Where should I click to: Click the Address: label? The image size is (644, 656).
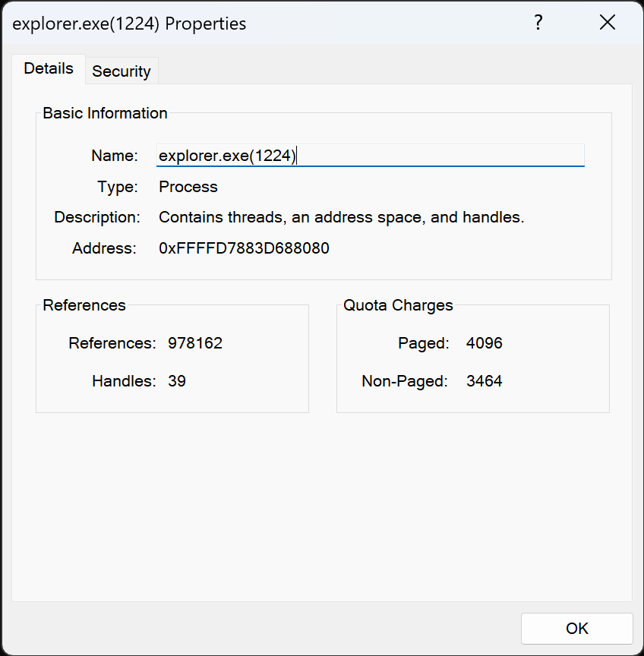[x=104, y=248]
